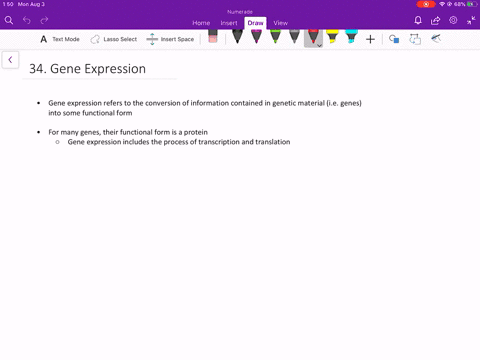Image resolution: width=480 pixels, height=360 pixels.
Task: Select the yellow highlighter
Action: pyautogui.click(x=332, y=37)
